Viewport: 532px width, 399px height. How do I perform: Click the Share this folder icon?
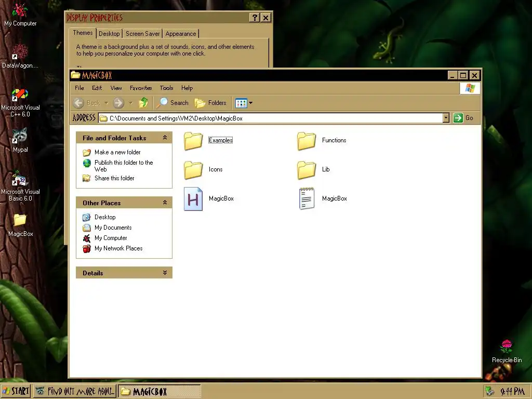tap(87, 178)
